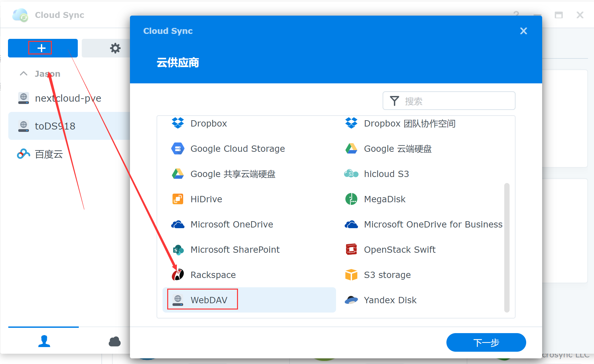Choose WebDAV as the cloud provider
This screenshot has height=364, width=594.
[209, 300]
